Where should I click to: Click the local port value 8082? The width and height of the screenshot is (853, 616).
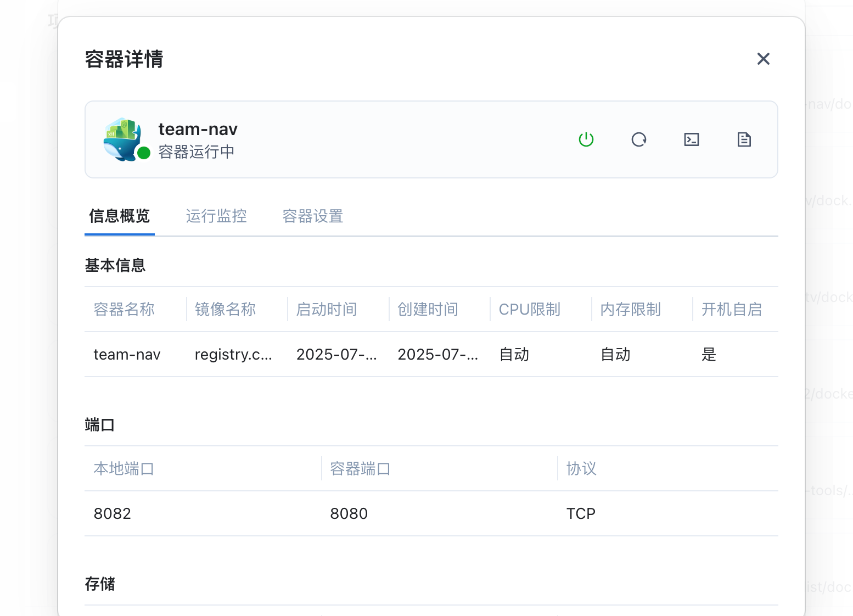pos(113,514)
